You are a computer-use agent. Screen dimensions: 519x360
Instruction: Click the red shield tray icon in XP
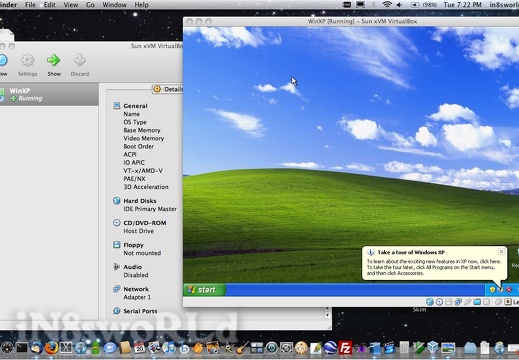pos(509,290)
